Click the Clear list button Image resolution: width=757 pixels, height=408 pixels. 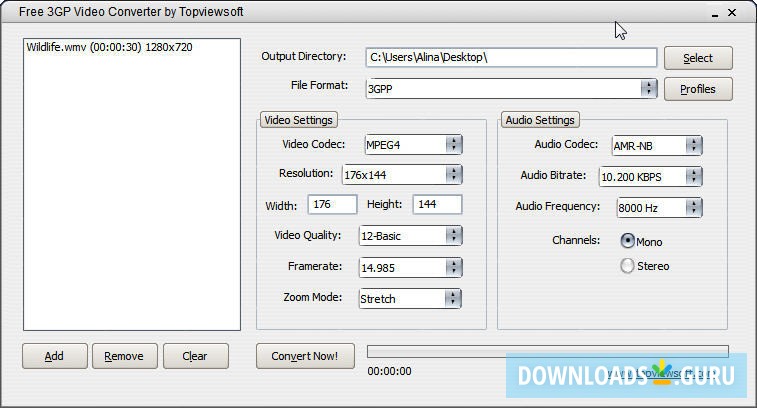[196, 356]
